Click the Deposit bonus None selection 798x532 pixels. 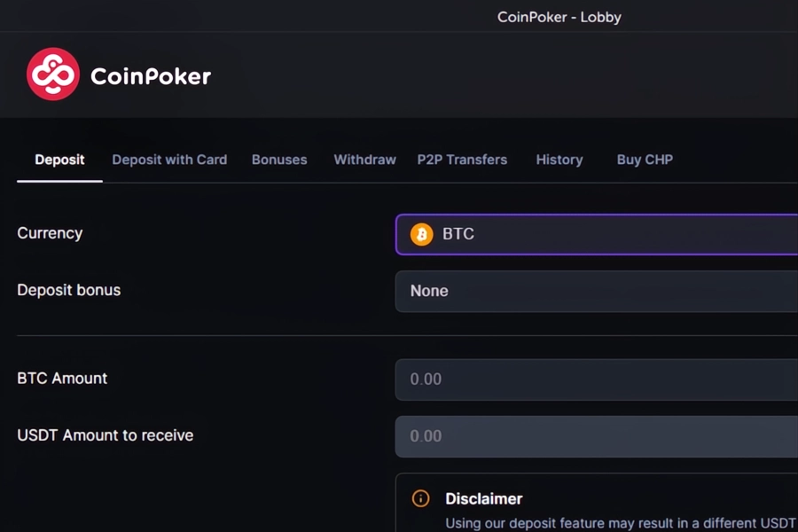tap(429, 291)
